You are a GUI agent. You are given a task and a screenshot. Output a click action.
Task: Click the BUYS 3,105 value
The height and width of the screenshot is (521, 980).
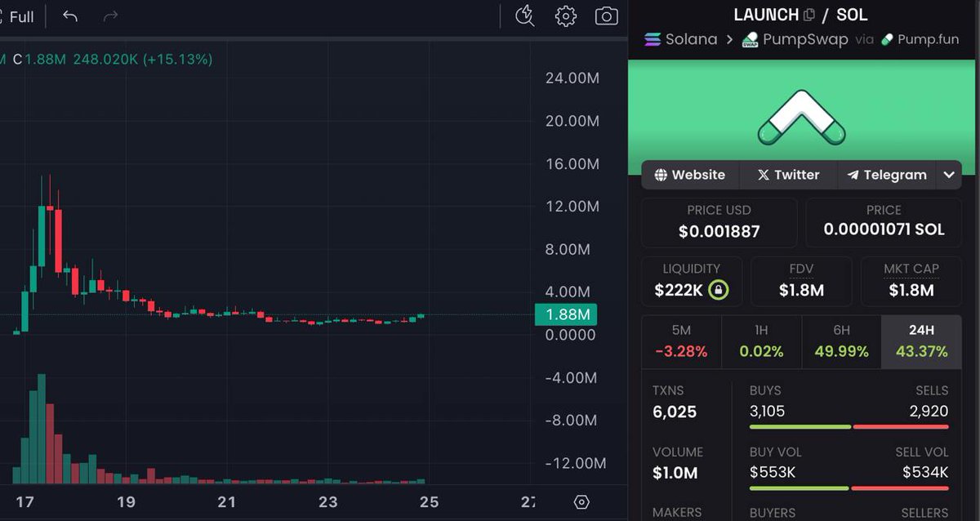click(x=767, y=411)
